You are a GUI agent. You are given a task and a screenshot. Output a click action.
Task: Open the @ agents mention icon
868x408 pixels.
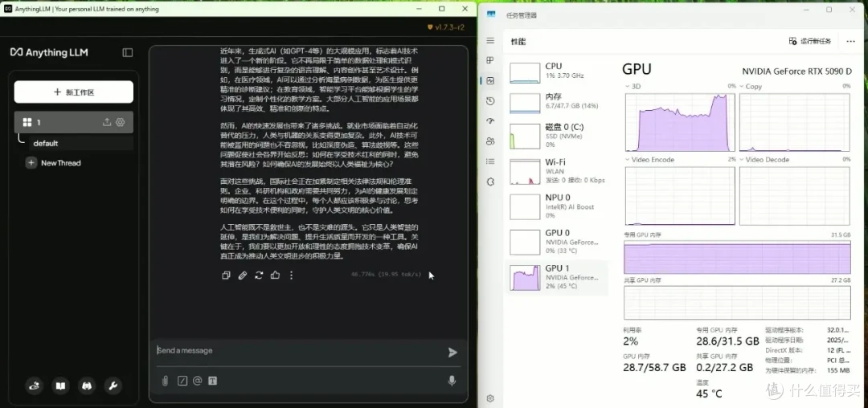click(x=197, y=381)
